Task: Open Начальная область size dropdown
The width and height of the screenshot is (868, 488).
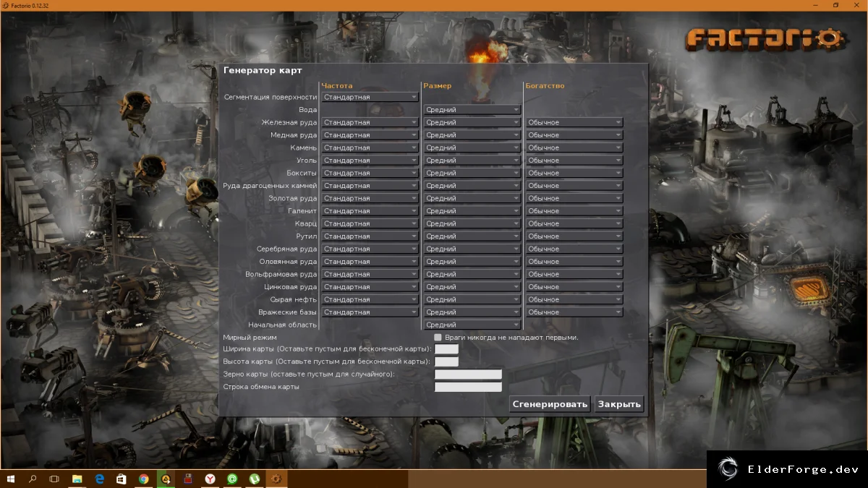Action: 472,325
